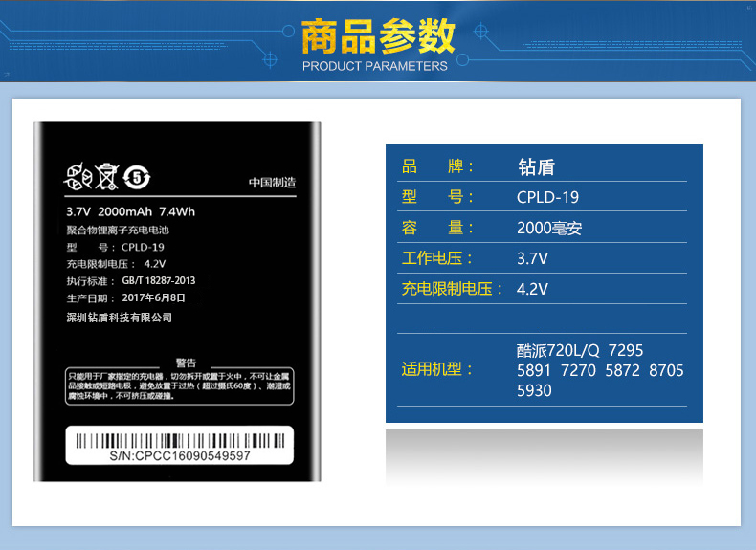Click the barcode on the battery
The image size is (756, 550).
[180, 441]
